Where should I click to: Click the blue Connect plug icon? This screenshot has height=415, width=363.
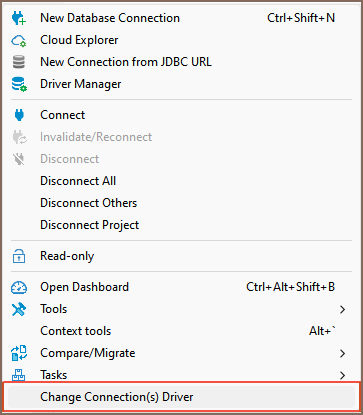pos(19,115)
